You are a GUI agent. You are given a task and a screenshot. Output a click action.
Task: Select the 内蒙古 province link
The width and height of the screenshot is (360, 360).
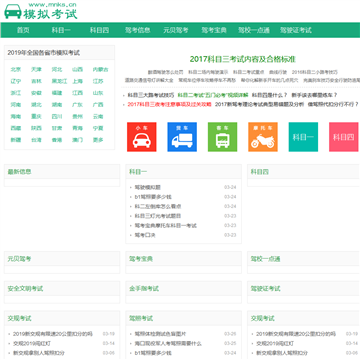pos(100,70)
